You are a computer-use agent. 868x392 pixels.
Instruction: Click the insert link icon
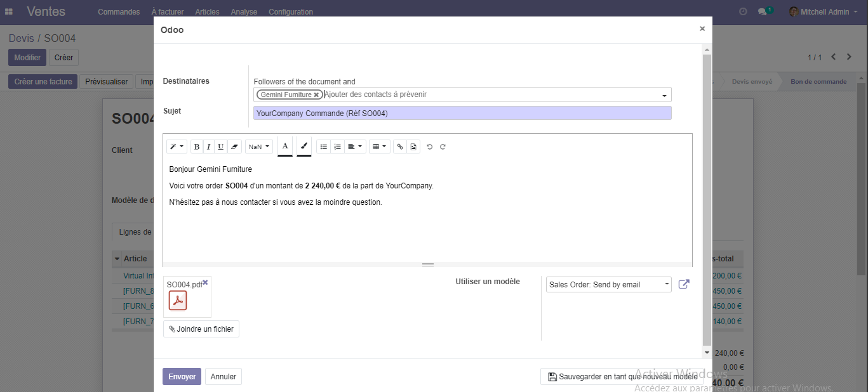(400, 147)
